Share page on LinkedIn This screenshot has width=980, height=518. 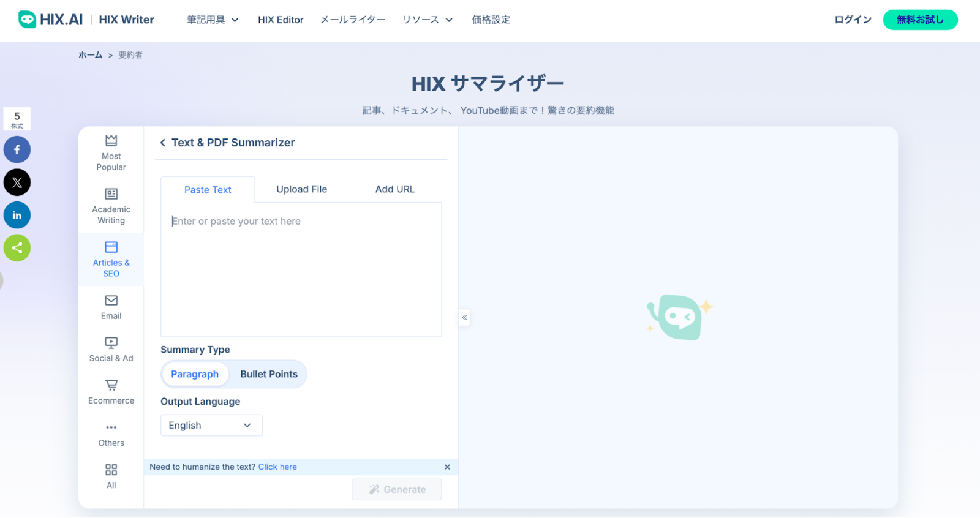(x=17, y=215)
